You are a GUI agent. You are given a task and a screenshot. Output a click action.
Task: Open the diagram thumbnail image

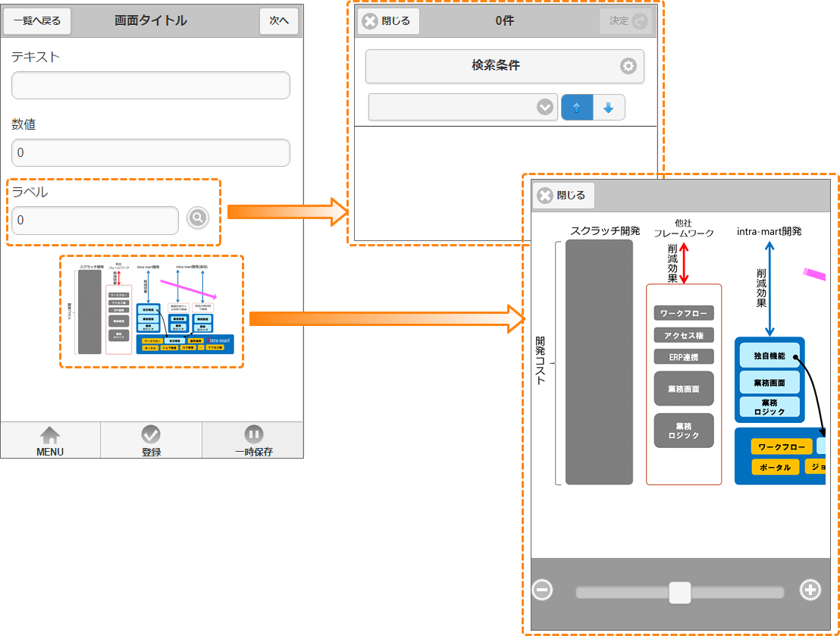point(152,312)
